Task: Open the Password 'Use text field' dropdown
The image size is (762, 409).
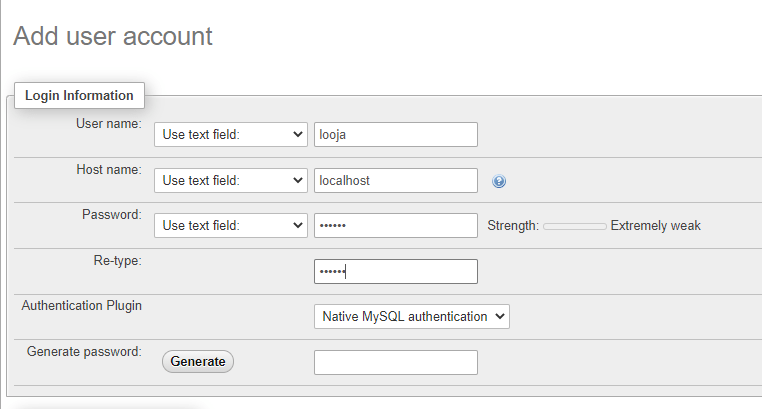Action: 230,226
